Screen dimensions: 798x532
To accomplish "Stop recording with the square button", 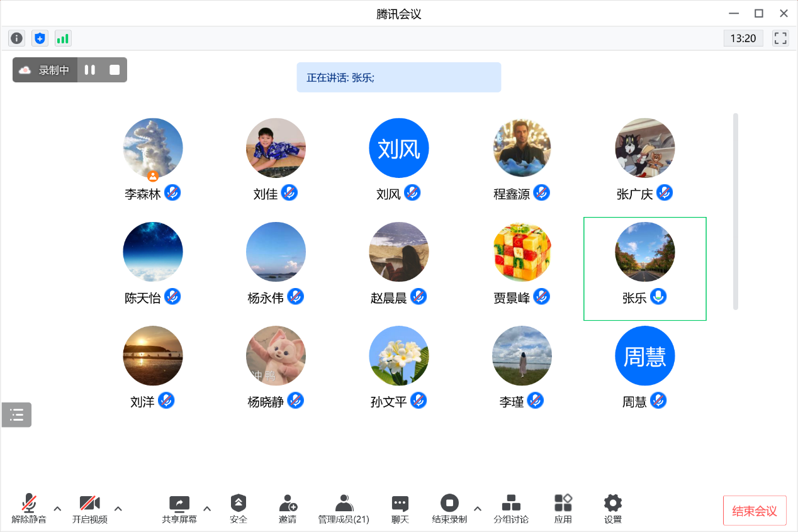I will click(115, 70).
